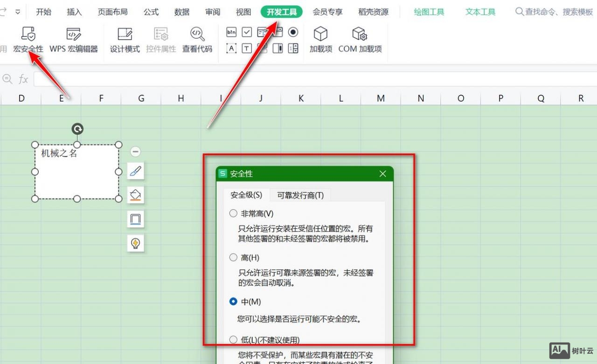The height and width of the screenshot is (364, 597).
Task: Open the COM Add-ins manager
Action: point(360,41)
